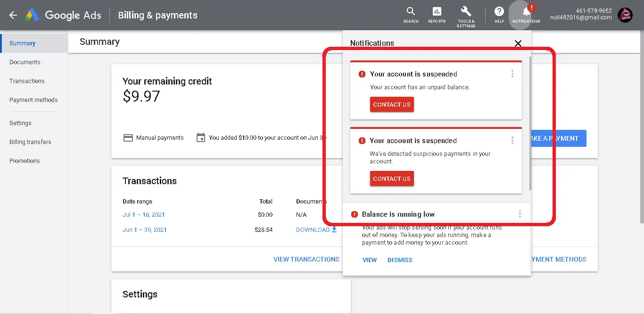Dismiss the low balance notification

click(x=400, y=260)
